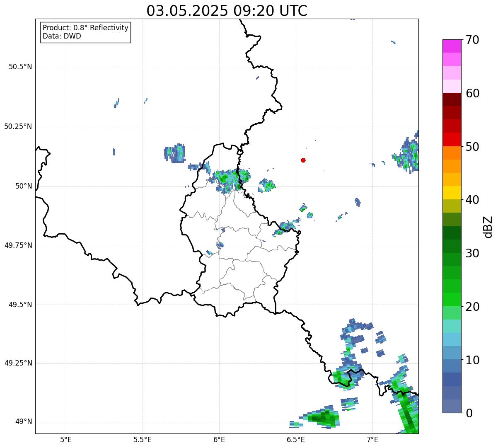The width and height of the screenshot is (498, 448).
Task: Click the radar echo west of Luxembourg near 5.7°E
Action: (174, 153)
